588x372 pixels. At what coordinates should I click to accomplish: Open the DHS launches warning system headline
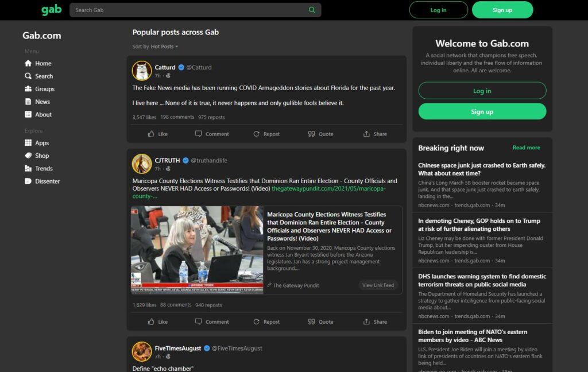482,280
